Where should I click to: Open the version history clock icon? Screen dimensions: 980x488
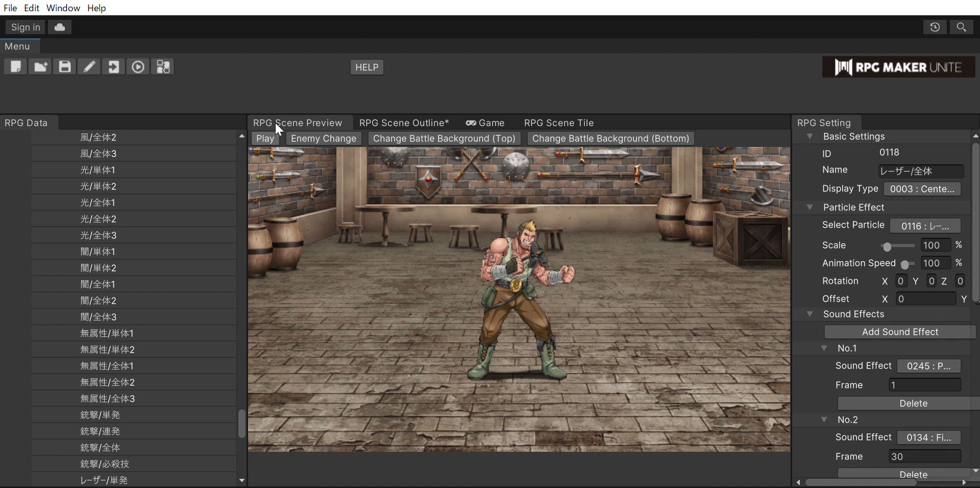[x=935, y=27]
